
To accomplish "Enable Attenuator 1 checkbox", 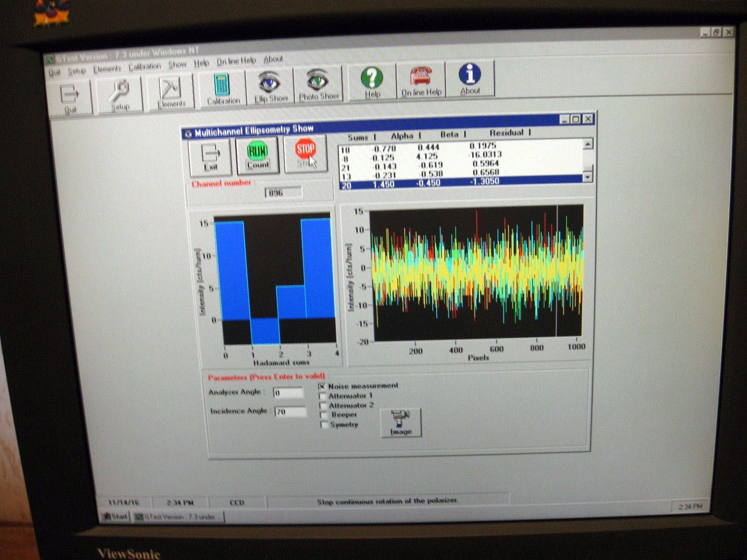I will pyautogui.click(x=322, y=396).
